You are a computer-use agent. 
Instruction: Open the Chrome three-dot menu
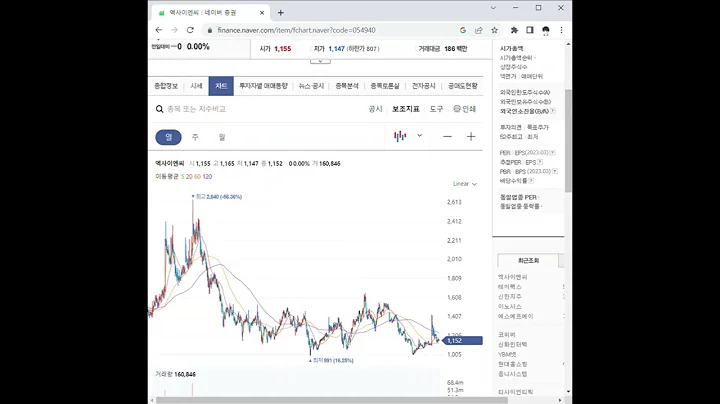[561, 30]
